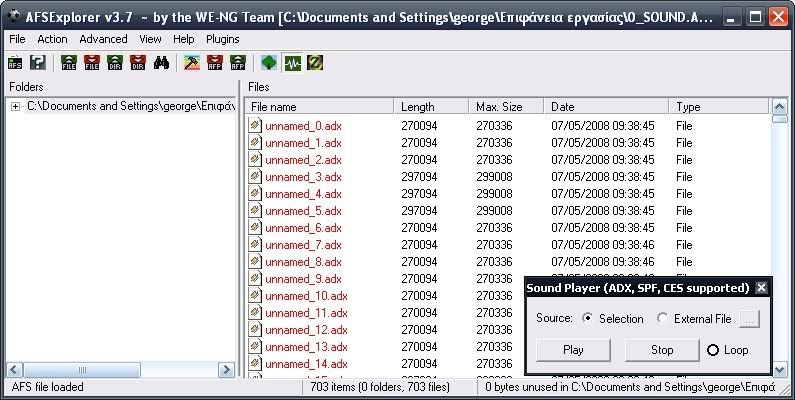Select the C:\Documents and Settings folder tree item
This screenshot has width=795, height=400.
tap(131, 106)
